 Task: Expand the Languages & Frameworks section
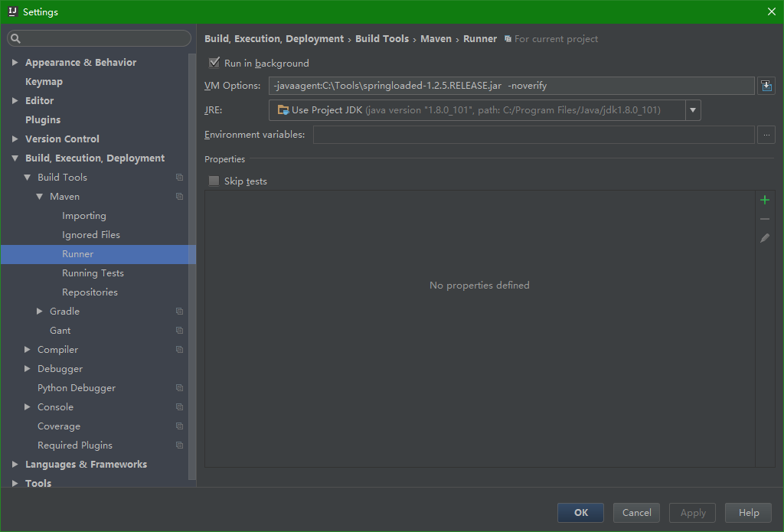[x=15, y=465]
